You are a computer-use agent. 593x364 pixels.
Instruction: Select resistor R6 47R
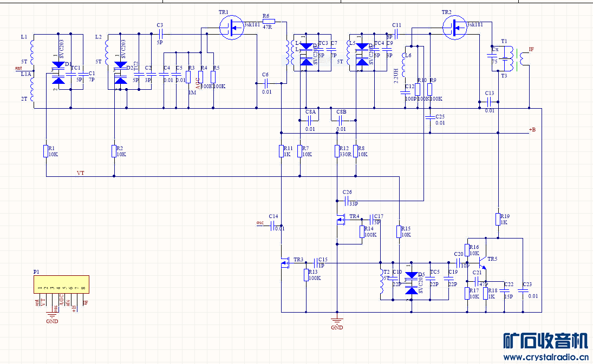[x=269, y=22]
